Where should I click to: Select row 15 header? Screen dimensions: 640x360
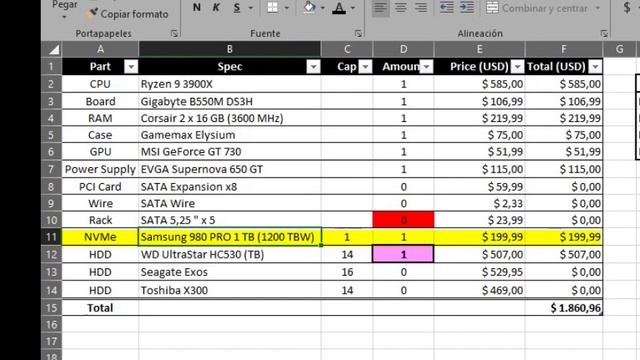51,308
